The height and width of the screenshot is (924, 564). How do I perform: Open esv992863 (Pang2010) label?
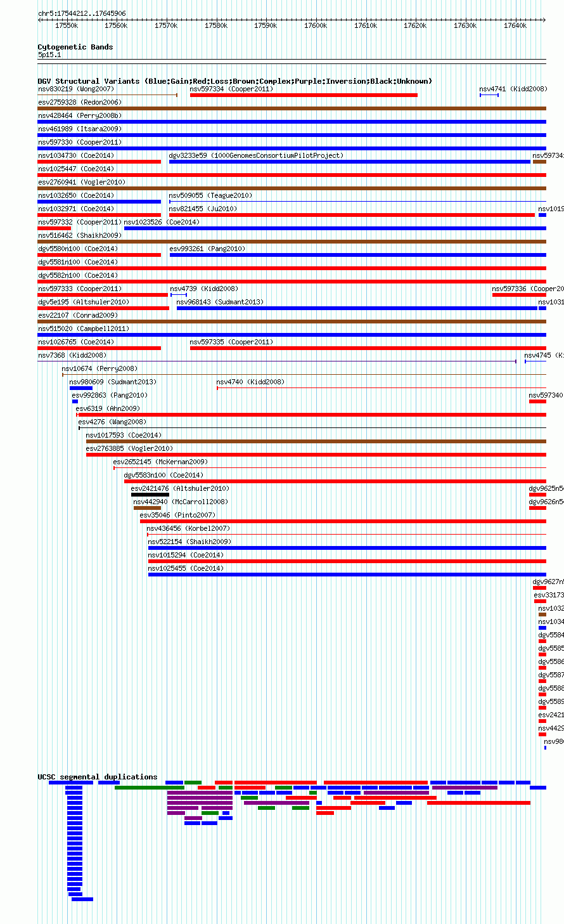click(x=110, y=395)
